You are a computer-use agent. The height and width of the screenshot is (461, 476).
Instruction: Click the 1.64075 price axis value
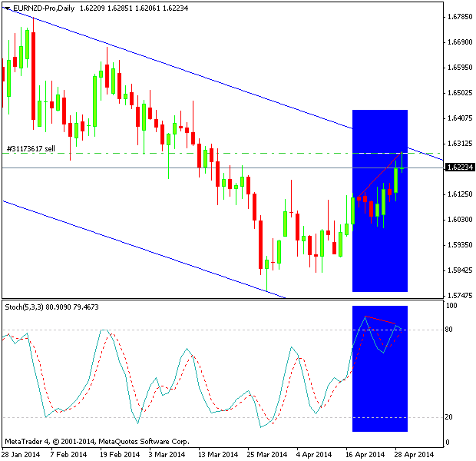click(460, 118)
